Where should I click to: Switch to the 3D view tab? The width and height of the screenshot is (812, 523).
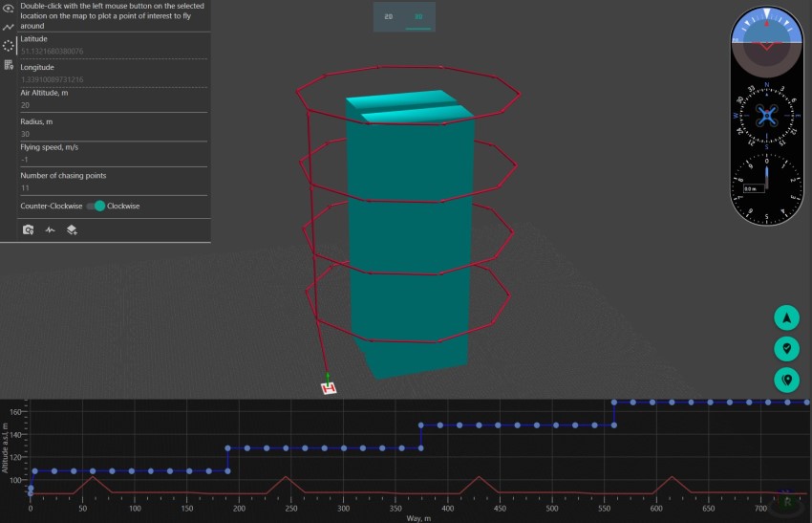[x=417, y=17]
